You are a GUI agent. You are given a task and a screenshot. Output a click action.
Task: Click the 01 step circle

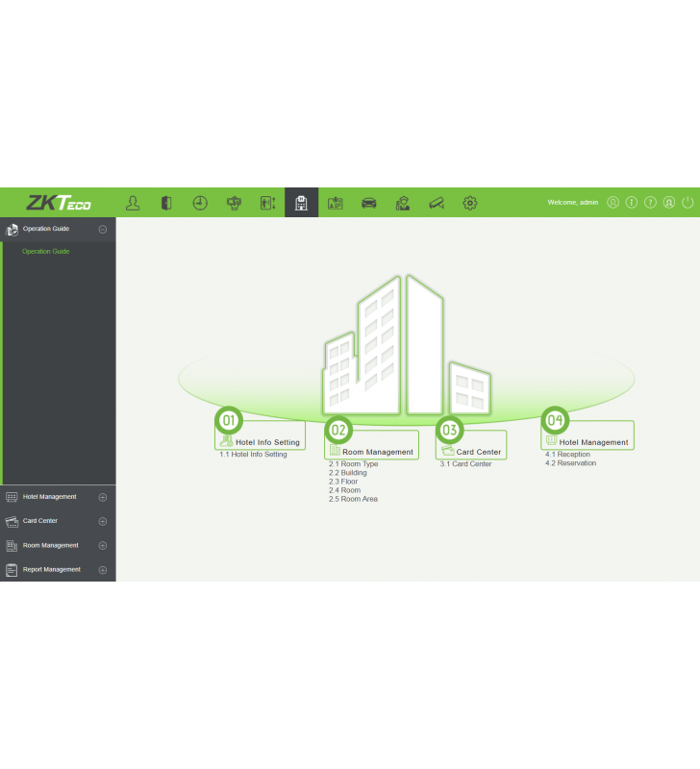tap(229, 420)
